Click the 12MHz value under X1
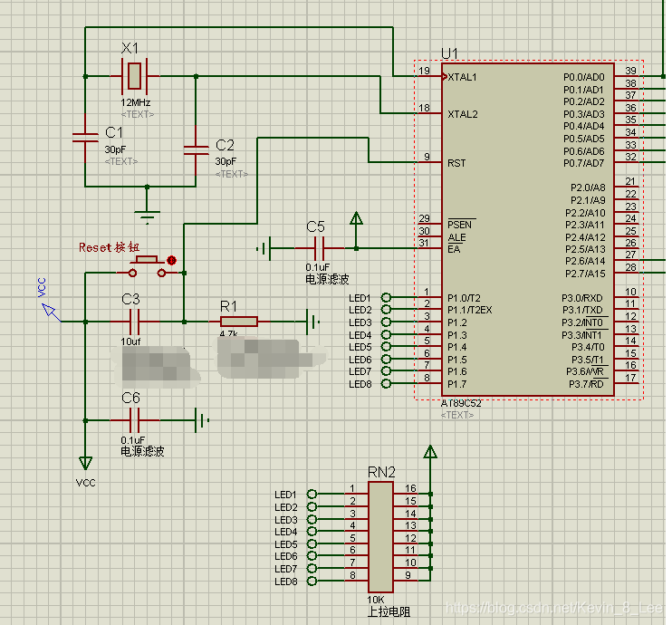The image size is (672, 625). point(136,102)
